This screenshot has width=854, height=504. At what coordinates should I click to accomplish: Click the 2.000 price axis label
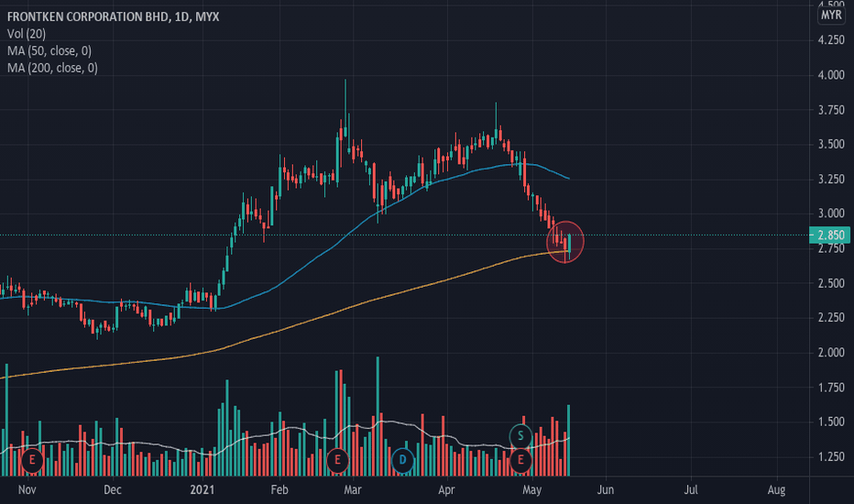(x=831, y=353)
